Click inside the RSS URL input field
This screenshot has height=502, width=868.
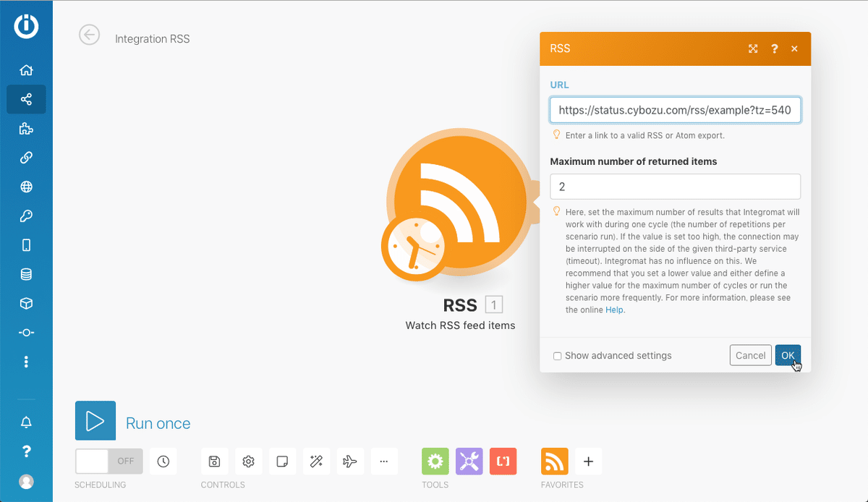(675, 110)
